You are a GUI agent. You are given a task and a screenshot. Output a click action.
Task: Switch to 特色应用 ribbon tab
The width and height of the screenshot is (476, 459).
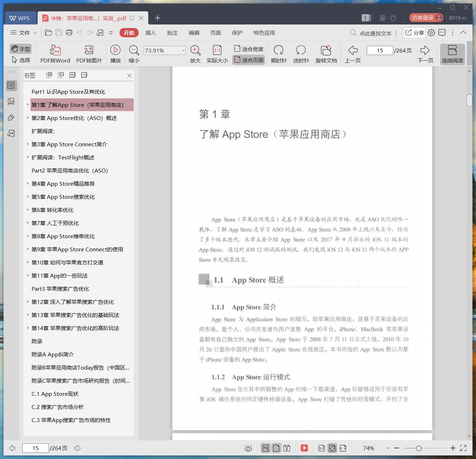[264, 33]
